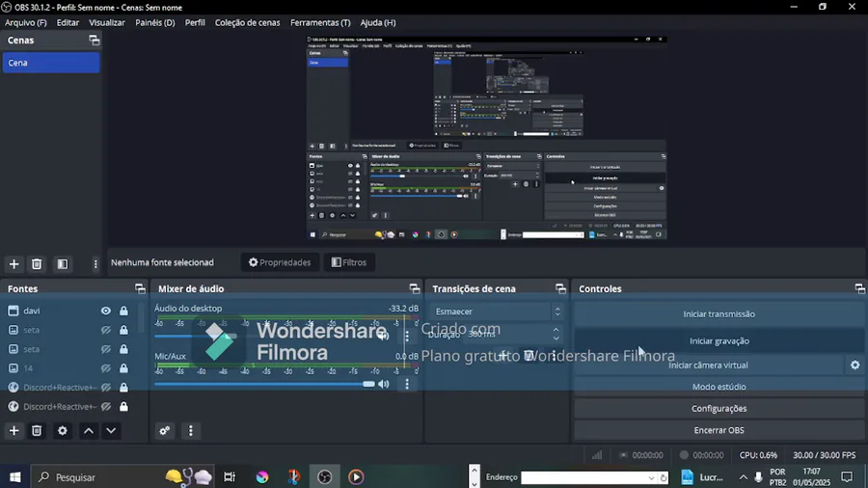Move the source up in Fontes
868x488 pixels.
89,430
